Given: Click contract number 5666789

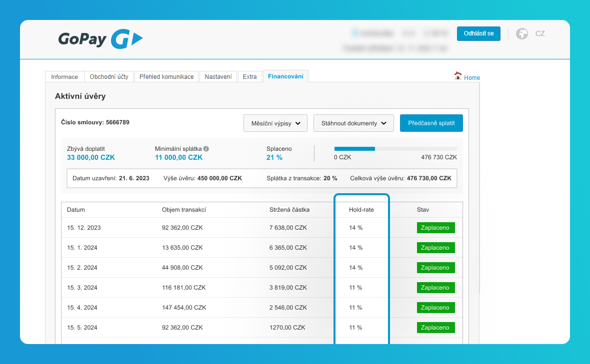Looking at the screenshot, I should tap(117, 122).
